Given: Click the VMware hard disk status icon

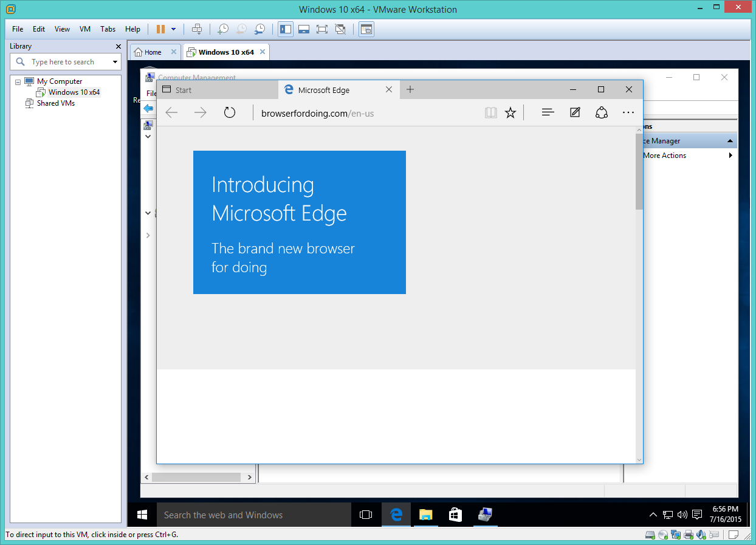Looking at the screenshot, I should tap(650, 535).
